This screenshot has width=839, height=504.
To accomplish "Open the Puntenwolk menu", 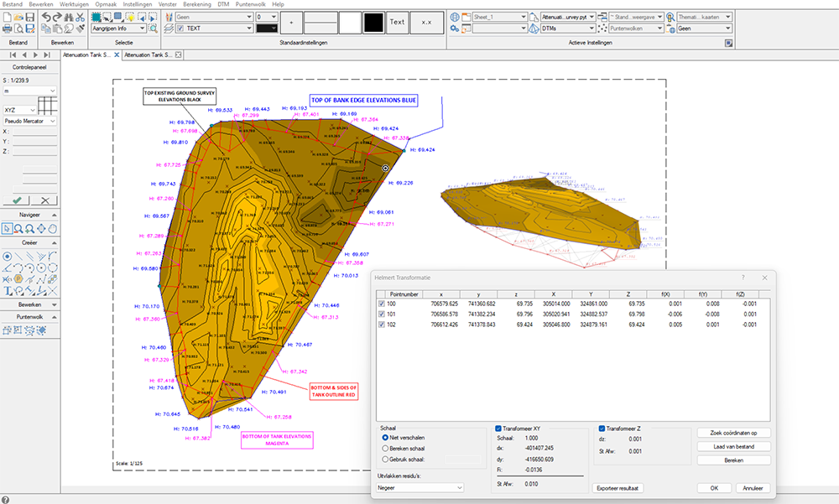I will point(252,4).
